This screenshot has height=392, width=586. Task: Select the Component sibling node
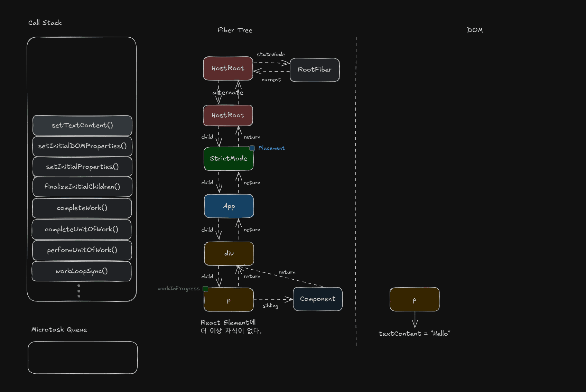pos(318,299)
